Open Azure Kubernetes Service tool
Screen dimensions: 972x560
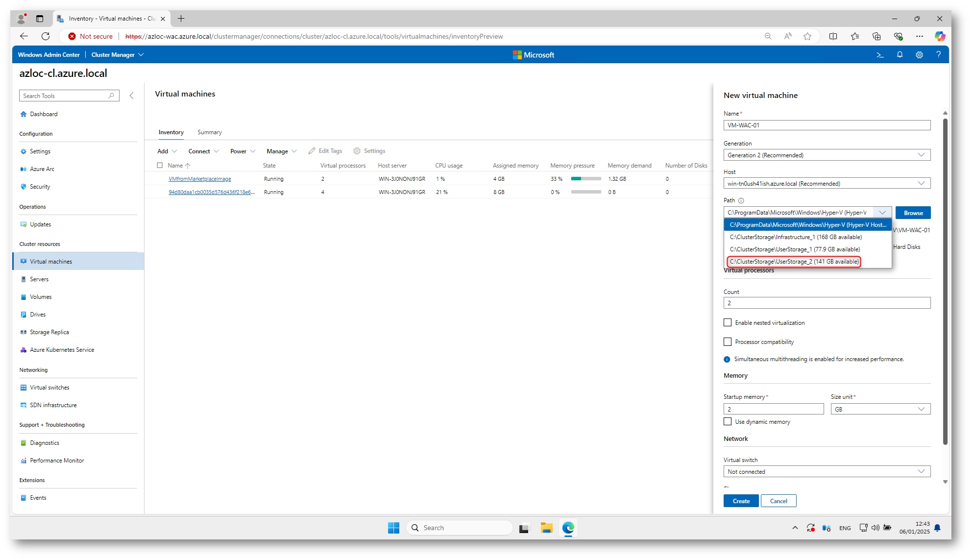[62, 350]
